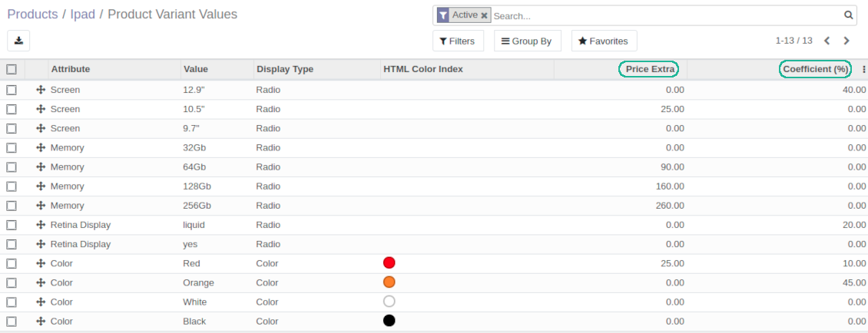Click the drag handle of the Memory 128Gb row
The width and height of the screenshot is (868, 333).
coord(41,186)
